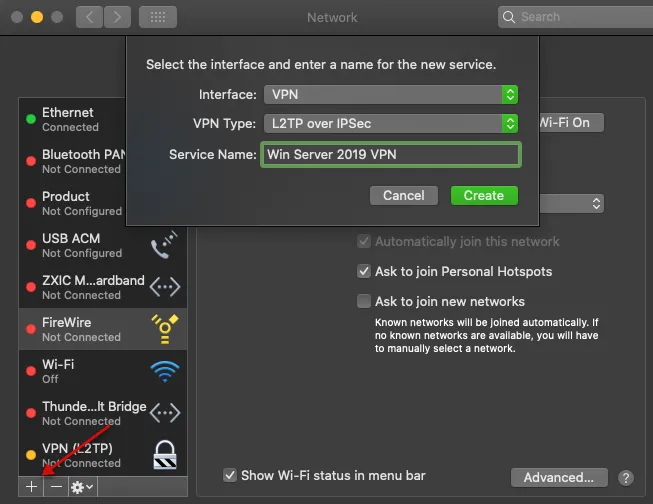Viewport: 653px width, 504px height.
Task: Open the VPN Type dropdown
Action: pyautogui.click(x=391, y=123)
